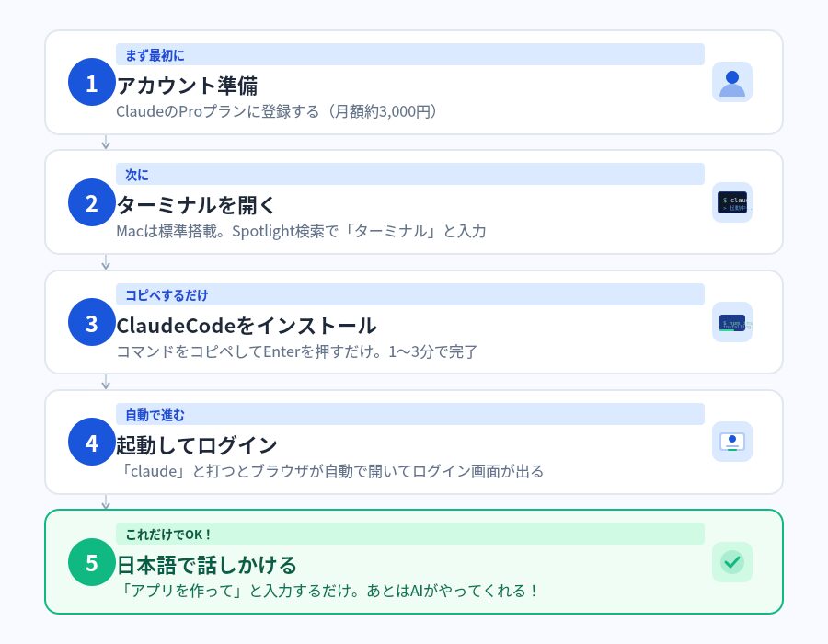The height and width of the screenshot is (644, 828).
Task: Click the blue number 4 circle
Action: pyautogui.click(x=91, y=443)
